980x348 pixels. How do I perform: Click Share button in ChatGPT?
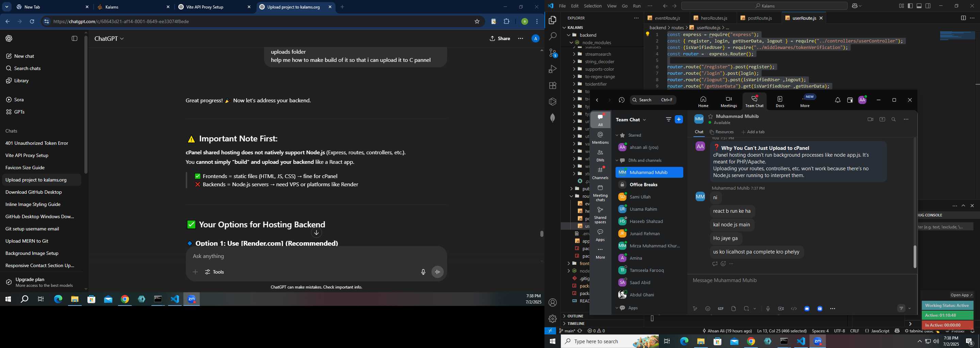(x=500, y=39)
